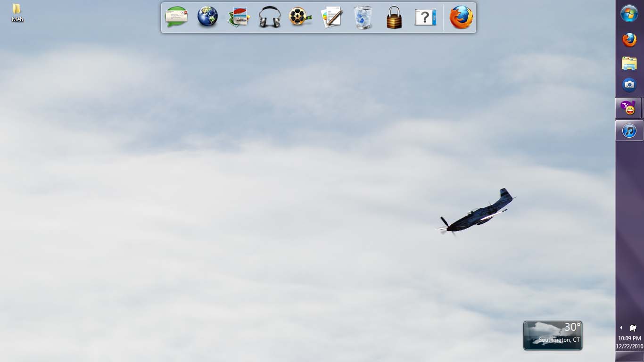The image size is (644, 362).
Task: Open Firefox pinned on the taskbar
Action: 629,40
